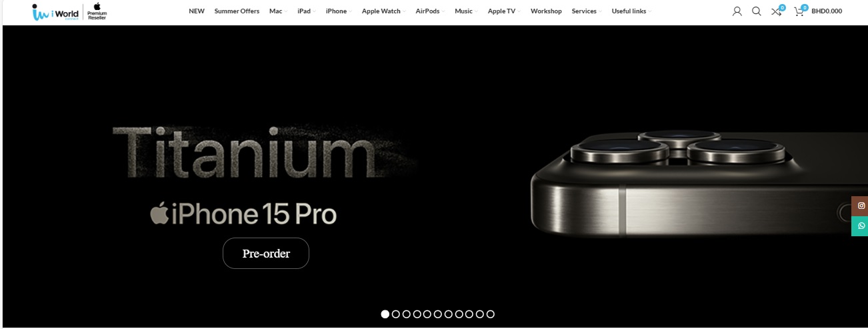Expand the Useful links dropdown
The height and width of the screenshot is (329, 868).
(x=631, y=11)
